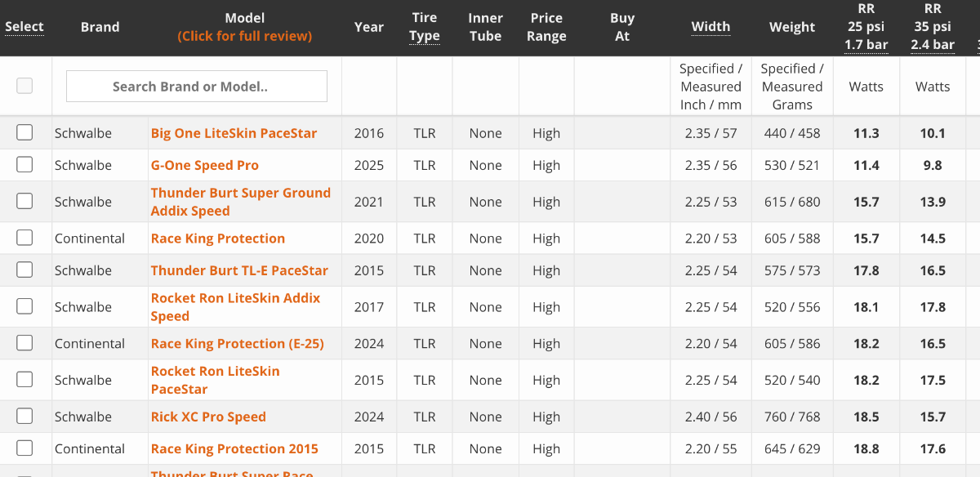Open the Rick XC Pro Speed review
The image size is (980, 477).
coord(208,417)
